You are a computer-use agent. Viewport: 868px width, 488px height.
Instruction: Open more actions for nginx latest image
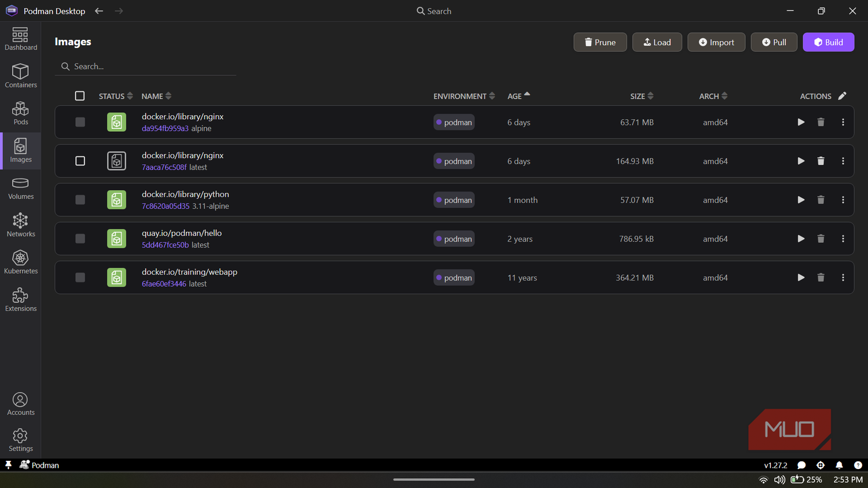843,161
